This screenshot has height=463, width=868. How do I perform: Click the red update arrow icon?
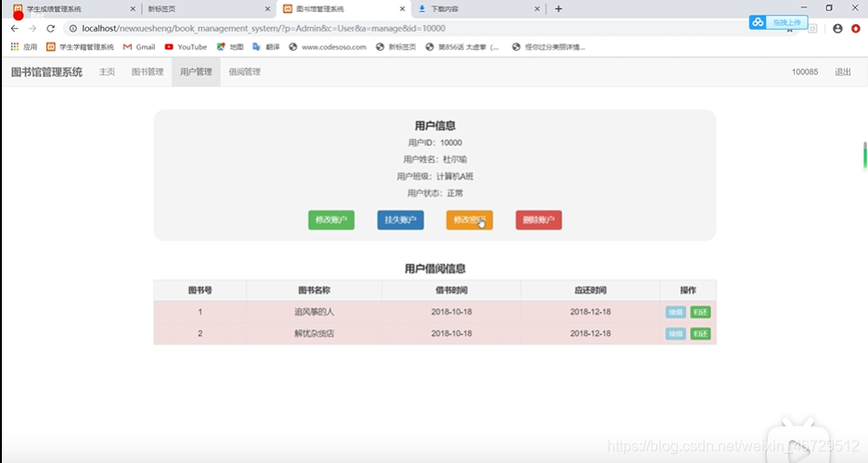(856, 28)
